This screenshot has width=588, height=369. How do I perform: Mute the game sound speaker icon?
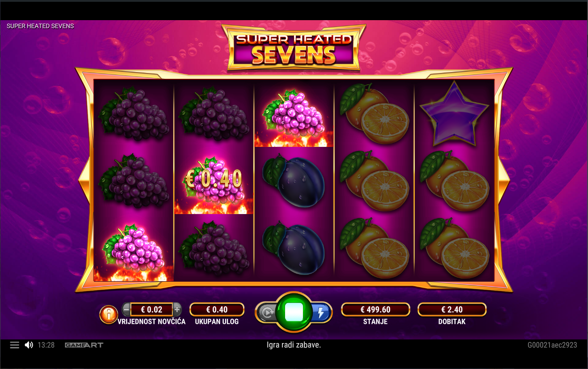coord(29,345)
